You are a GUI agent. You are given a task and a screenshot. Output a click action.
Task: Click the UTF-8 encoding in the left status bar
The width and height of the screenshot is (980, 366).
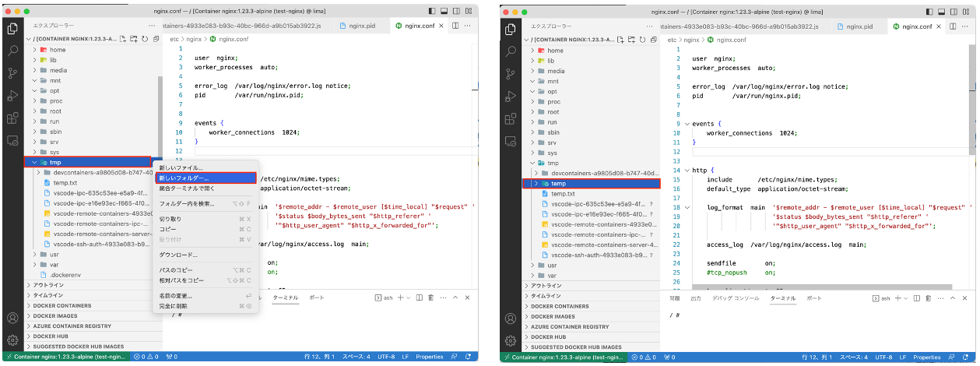(x=386, y=357)
